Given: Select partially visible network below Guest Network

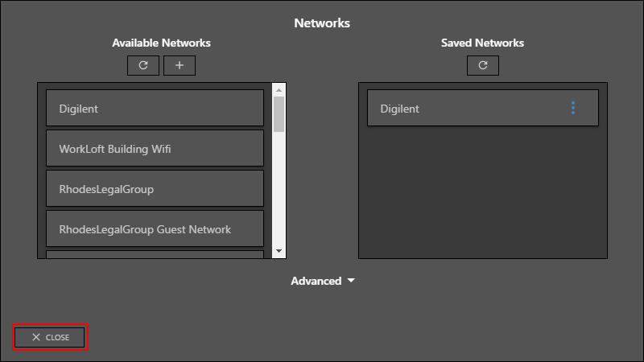Looking at the screenshot, I should click(155, 254).
